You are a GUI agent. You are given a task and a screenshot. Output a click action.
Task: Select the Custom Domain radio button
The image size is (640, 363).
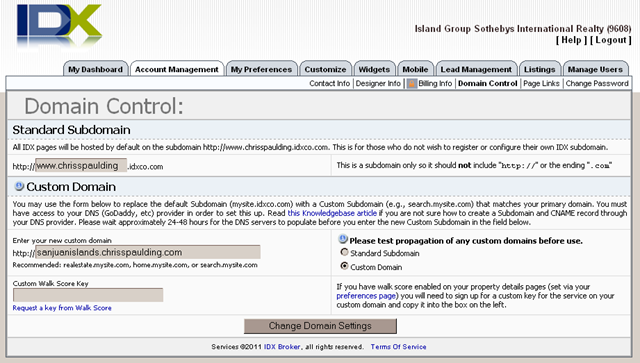(x=344, y=266)
